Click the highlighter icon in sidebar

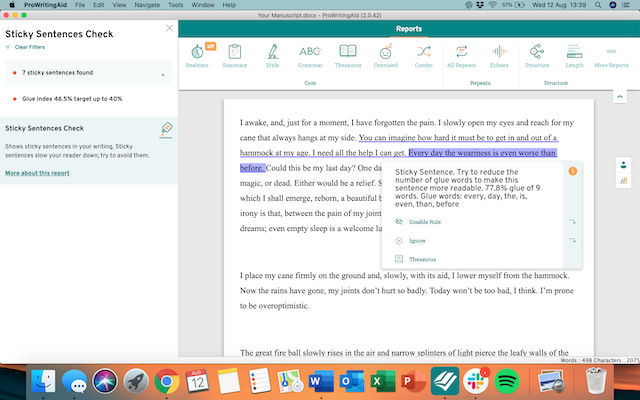[166, 130]
